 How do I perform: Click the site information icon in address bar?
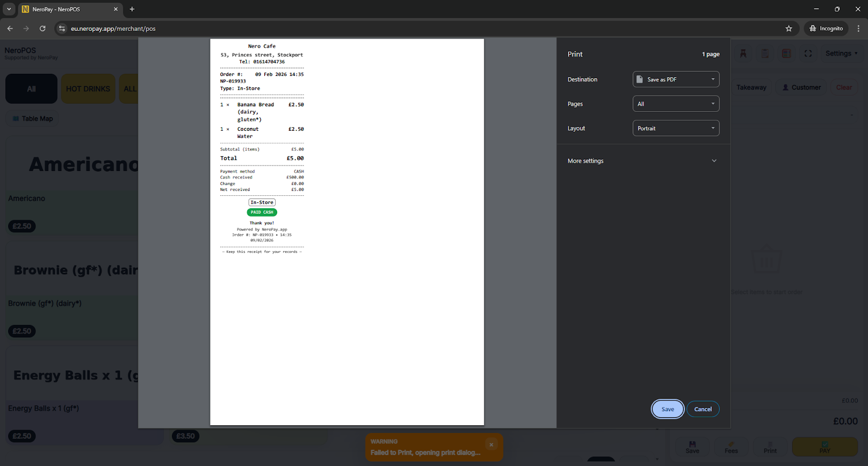pyautogui.click(x=62, y=29)
